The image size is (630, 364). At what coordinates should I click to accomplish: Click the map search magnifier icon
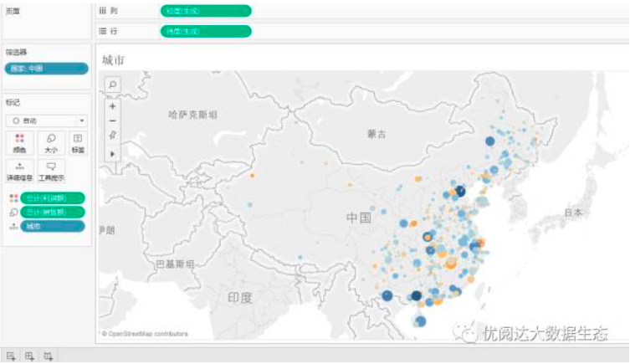click(113, 85)
